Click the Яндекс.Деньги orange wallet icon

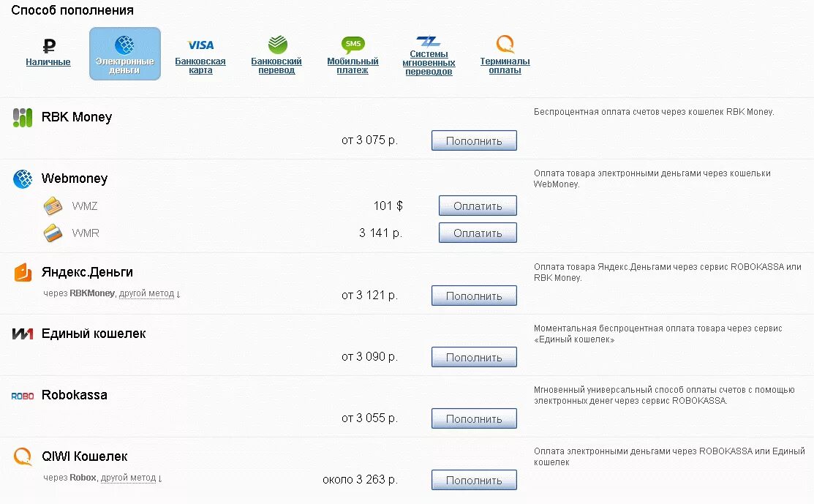coord(23,273)
